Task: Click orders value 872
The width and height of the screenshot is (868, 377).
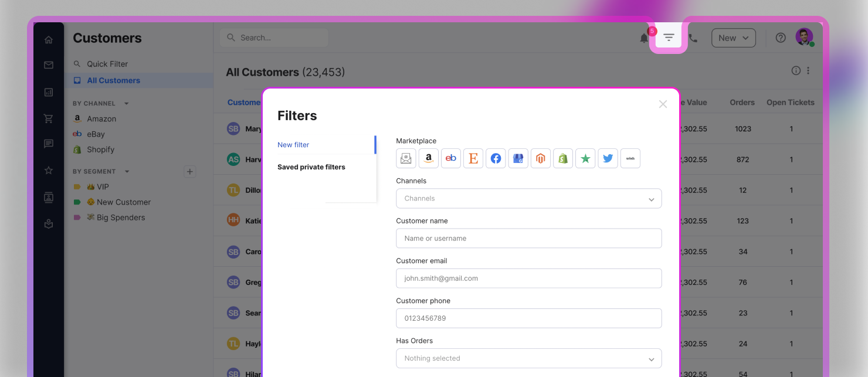Action: (743, 159)
